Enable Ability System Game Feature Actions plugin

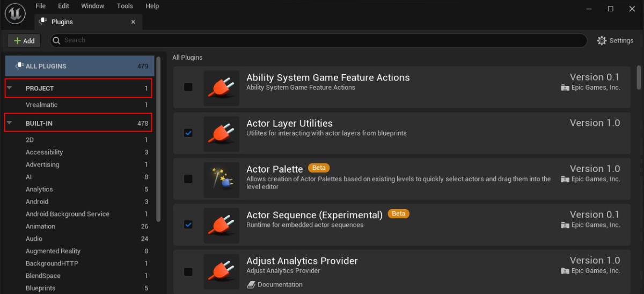pos(188,87)
